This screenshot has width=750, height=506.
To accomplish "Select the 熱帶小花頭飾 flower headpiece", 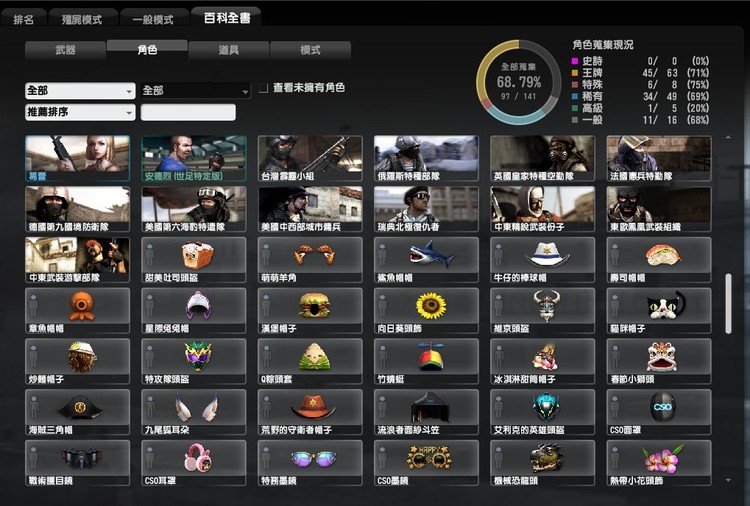I will tap(659, 462).
